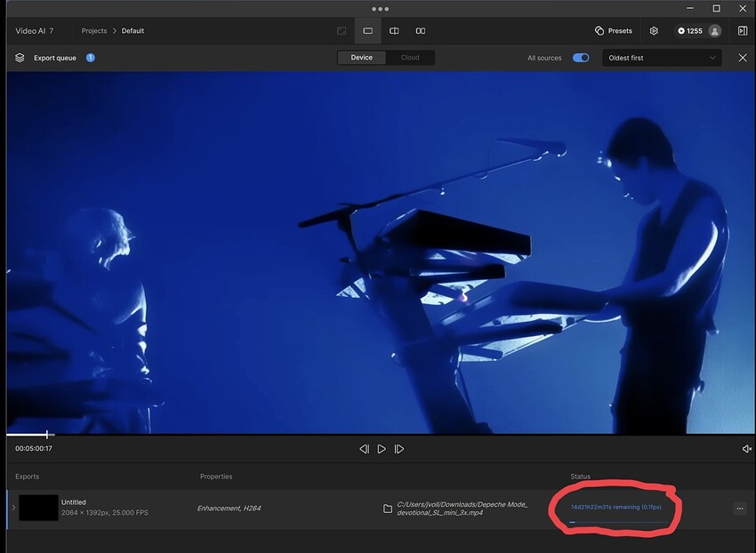Click the Status column header
The height and width of the screenshot is (553, 756).
[580, 477]
